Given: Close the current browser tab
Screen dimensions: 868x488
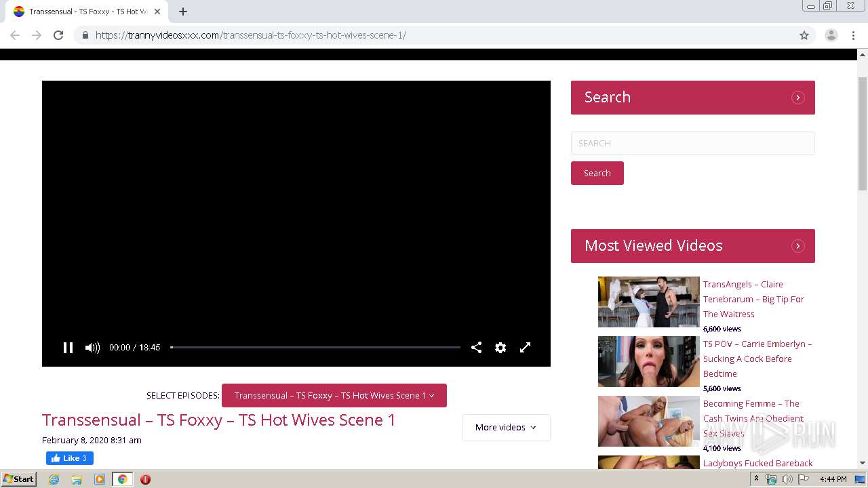Looking at the screenshot, I should (157, 12).
